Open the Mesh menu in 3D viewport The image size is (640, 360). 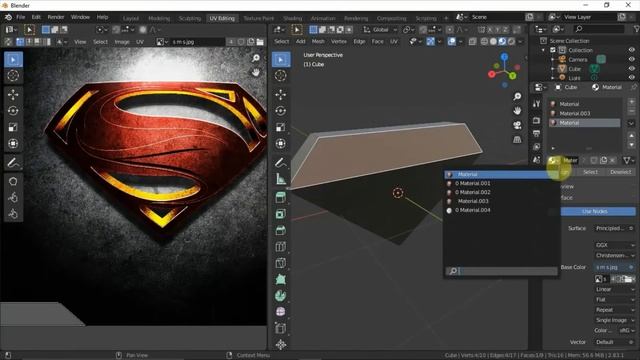click(318, 41)
